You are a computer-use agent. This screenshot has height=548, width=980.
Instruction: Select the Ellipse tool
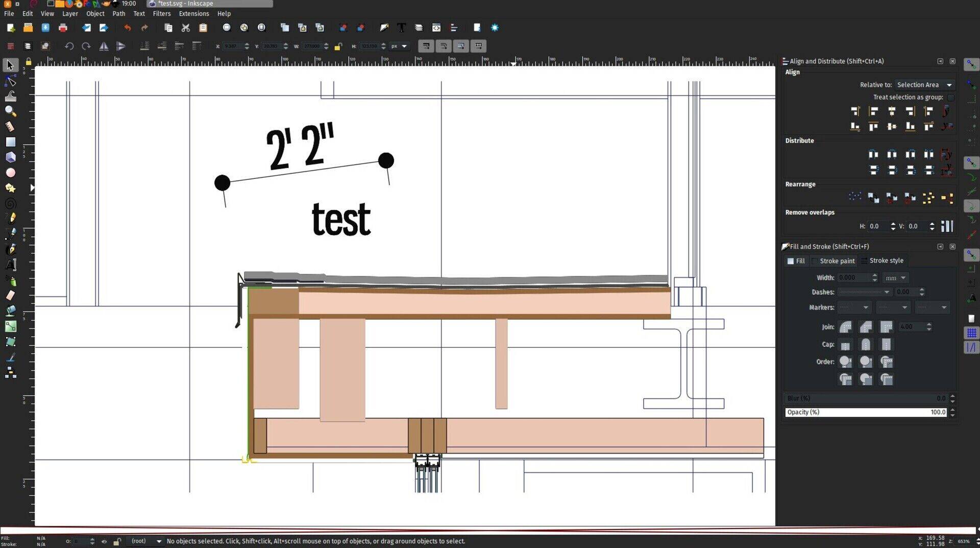[10, 173]
